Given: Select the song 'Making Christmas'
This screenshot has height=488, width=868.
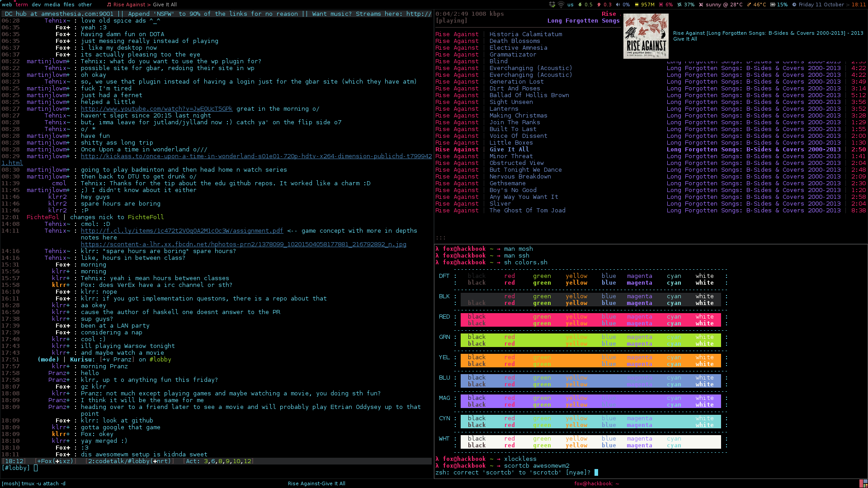Looking at the screenshot, I should (518, 116).
